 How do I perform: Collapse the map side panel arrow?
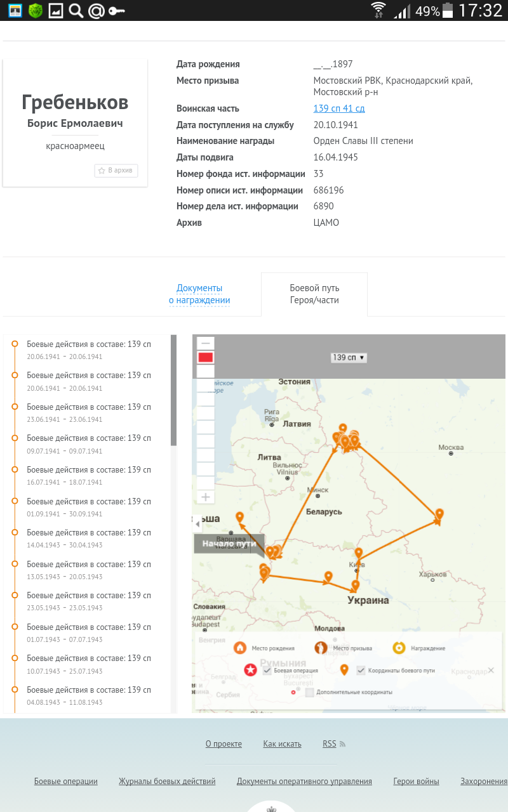(x=197, y=524)
